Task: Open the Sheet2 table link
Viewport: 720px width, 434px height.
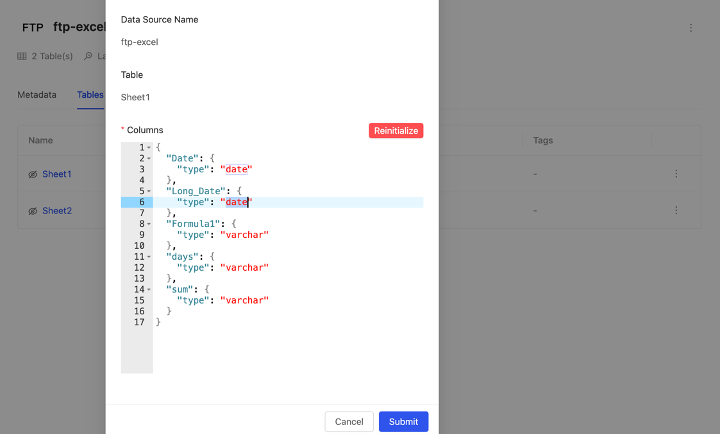Action: click(x=57, y=211)
